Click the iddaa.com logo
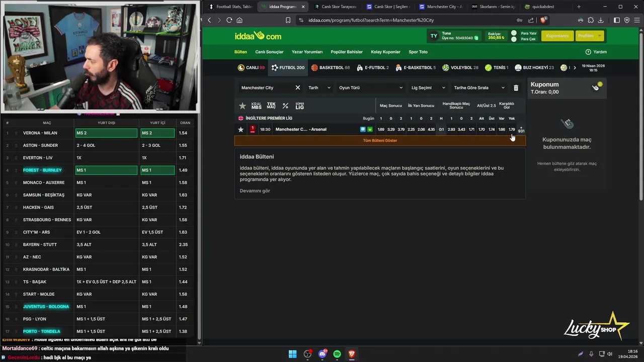Image resolution: width=644 pixels, height=362 pixels. (258, 36)
